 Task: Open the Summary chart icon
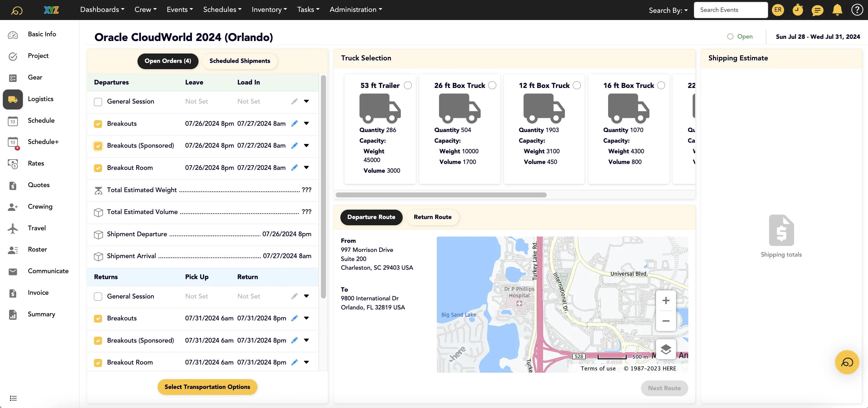[13, 314]
